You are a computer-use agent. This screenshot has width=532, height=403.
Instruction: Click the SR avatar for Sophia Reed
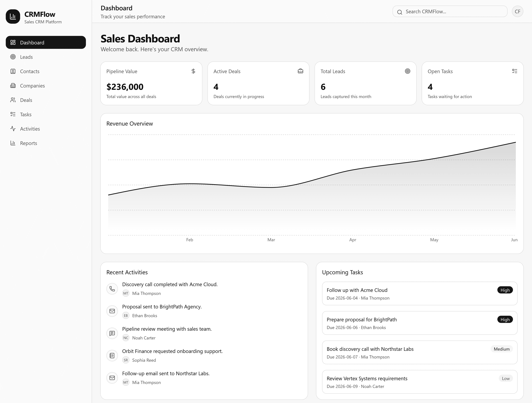point(126,360)
